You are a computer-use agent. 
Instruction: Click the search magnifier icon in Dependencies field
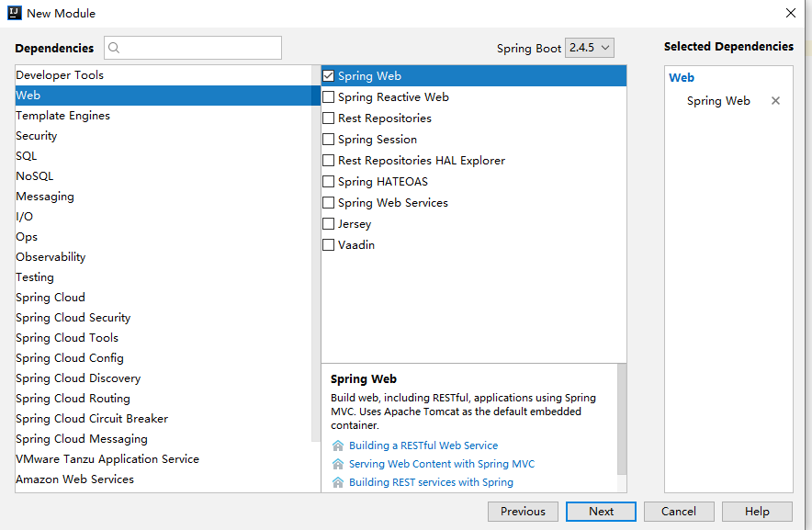coord(114,48)
